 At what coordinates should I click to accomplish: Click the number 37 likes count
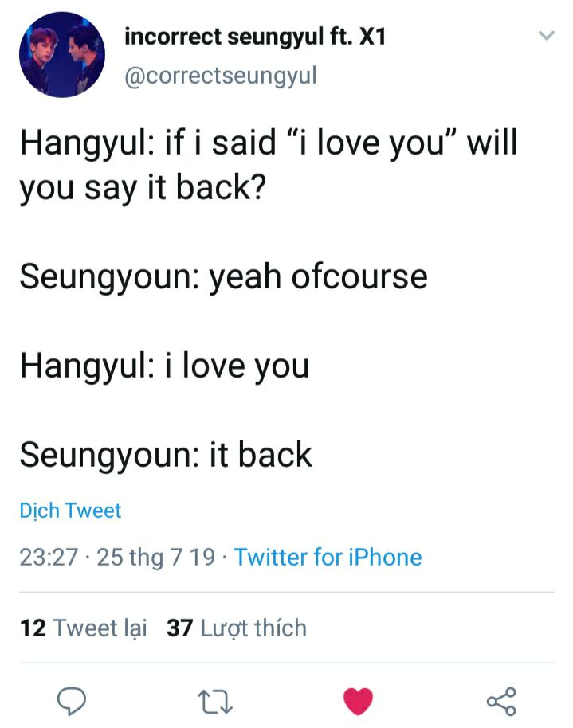[x=180, y=628]
